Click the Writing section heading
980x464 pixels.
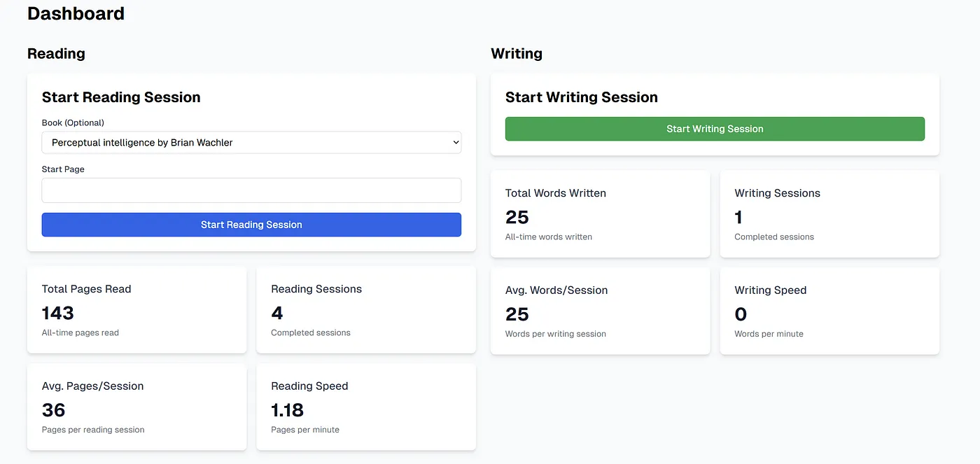click(x=517, y=54)
